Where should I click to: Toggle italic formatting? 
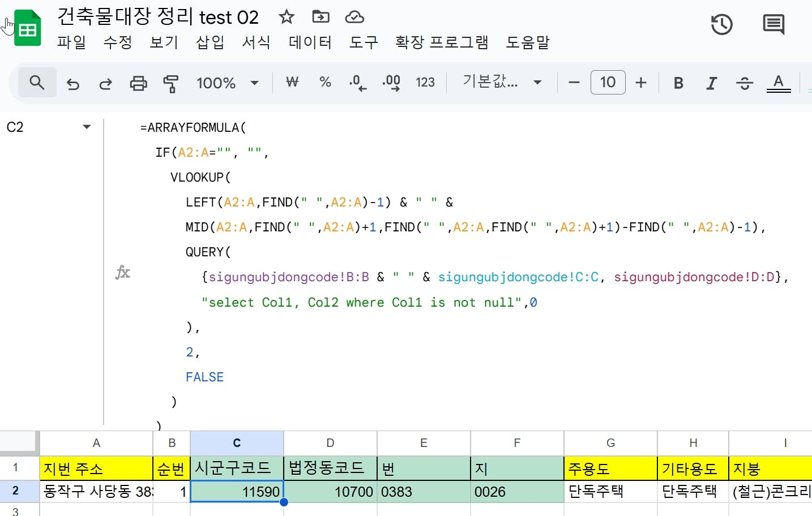(x=712, y=83)
